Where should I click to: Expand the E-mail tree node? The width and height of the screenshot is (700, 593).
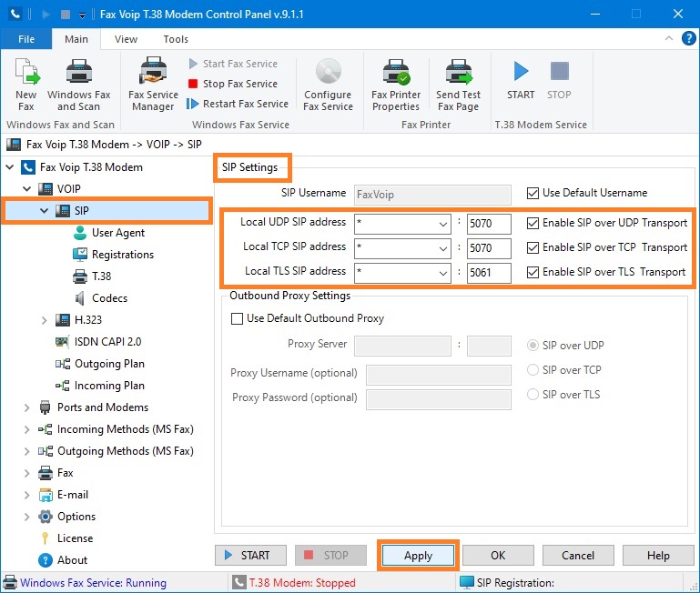pos(27,495)
